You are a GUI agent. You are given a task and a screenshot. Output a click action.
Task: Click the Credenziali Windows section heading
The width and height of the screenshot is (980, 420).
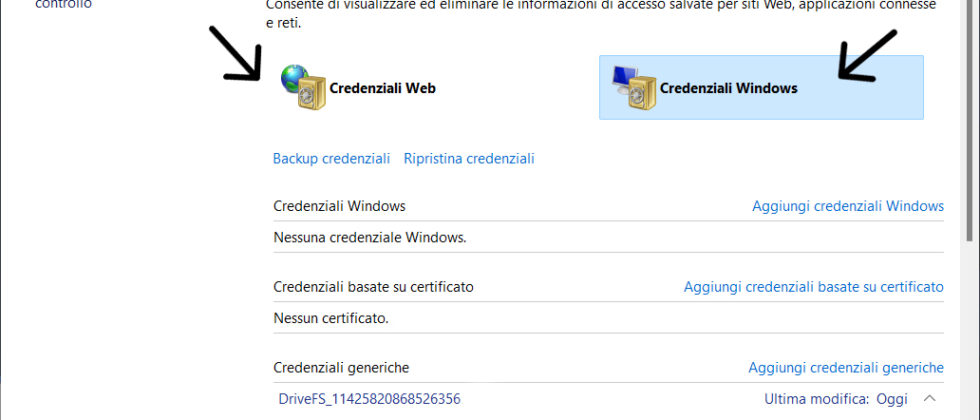(x=339, y=206)
